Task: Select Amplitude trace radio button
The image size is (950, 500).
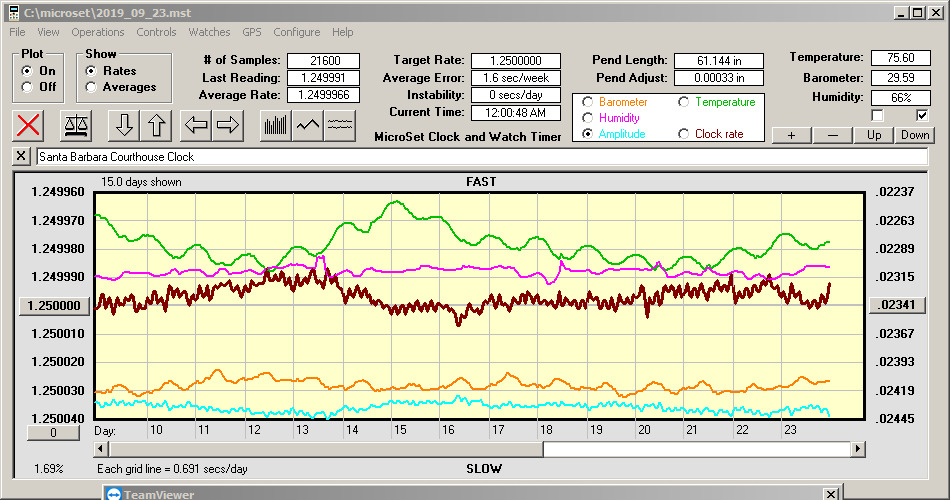Action: (587, 134)
